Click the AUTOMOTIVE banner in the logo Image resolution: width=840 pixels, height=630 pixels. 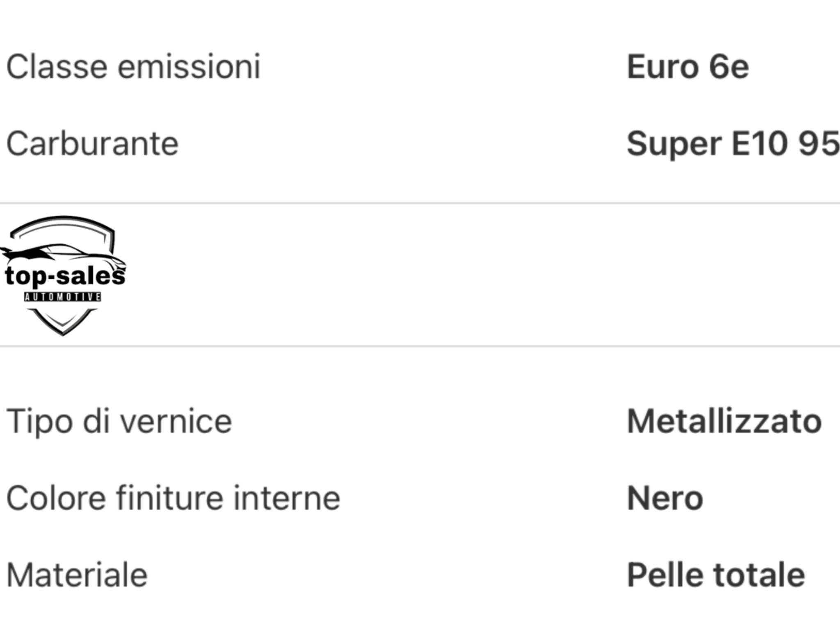(62, 297)
